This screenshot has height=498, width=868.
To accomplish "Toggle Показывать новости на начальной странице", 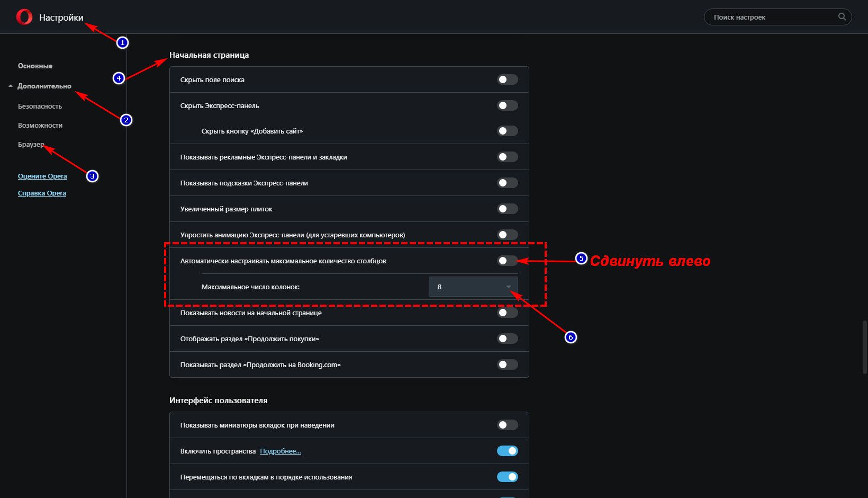I will pyautogui.click(x=508, y=313).
